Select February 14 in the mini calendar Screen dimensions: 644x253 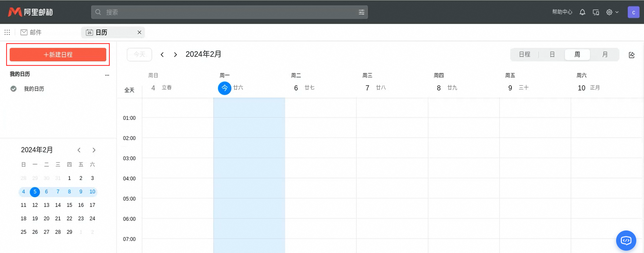[x=58, y=205]
